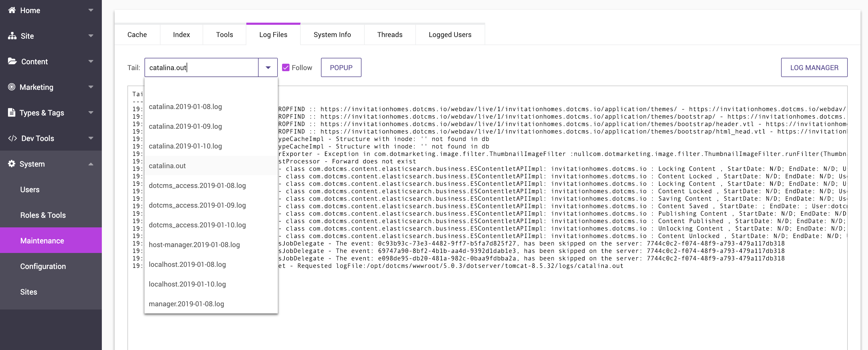
Task: Open the Threads tab
Action: tap(389, 35)
